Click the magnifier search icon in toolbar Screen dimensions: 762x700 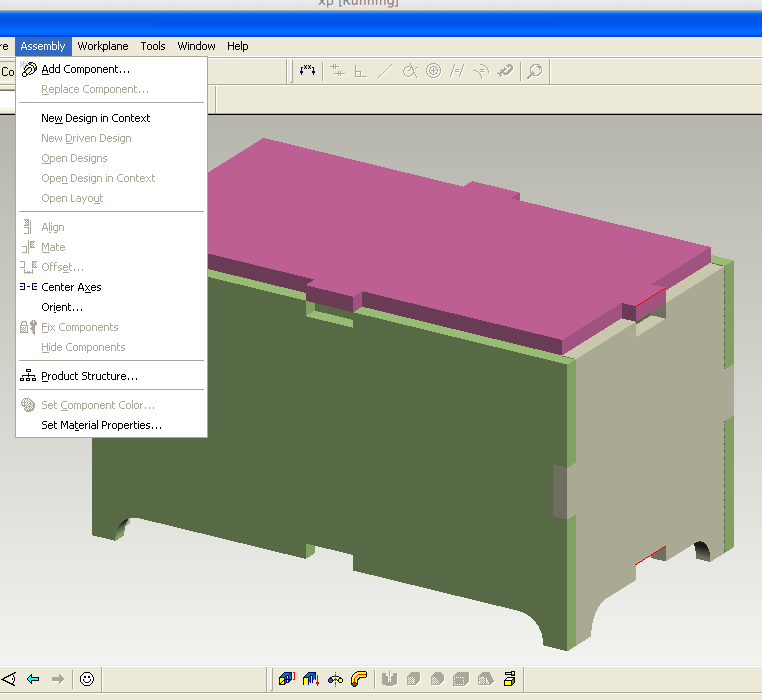[x=535, y=71]
